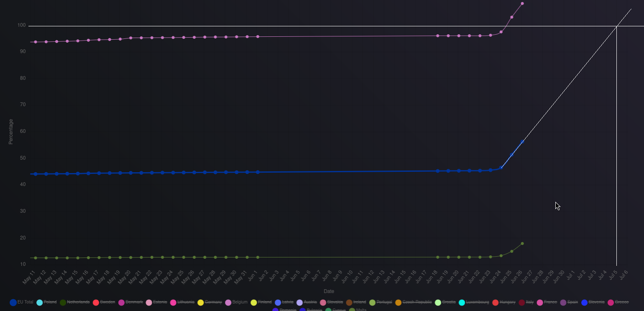This screenshot has width=644, height=311.
Task: Click the 'May 11' date axis label
Action: (x=29, y=277)
